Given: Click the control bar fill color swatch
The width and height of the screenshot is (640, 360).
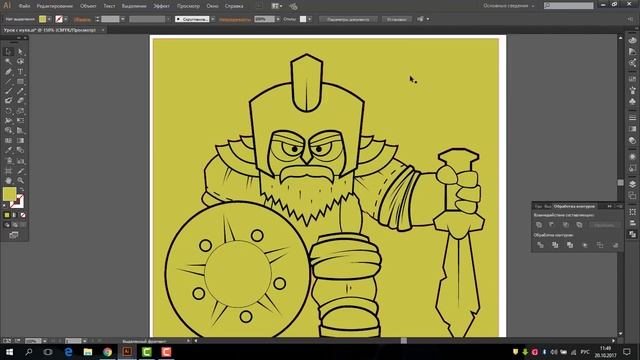Looking at the screenshot, I should (x=42, y=19).
